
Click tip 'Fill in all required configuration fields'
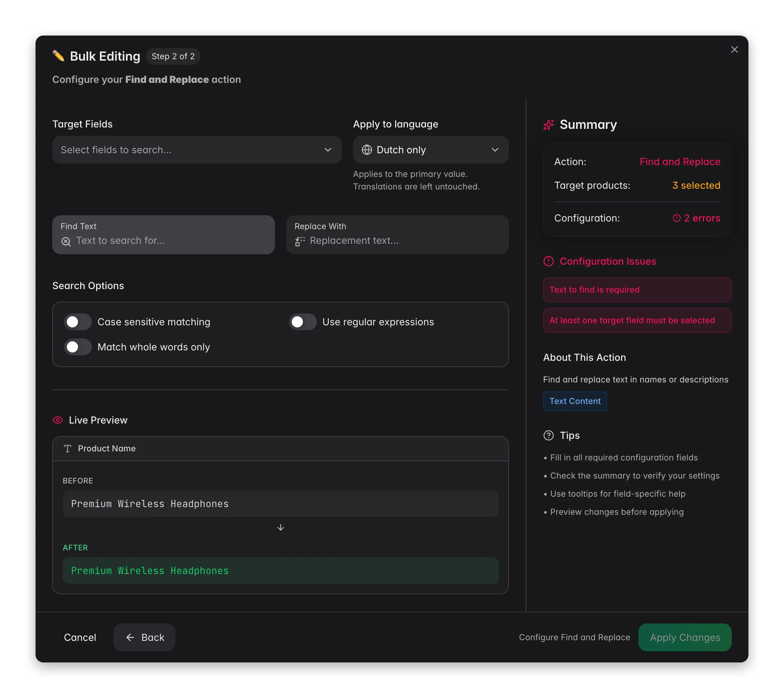tap(621, 458)
